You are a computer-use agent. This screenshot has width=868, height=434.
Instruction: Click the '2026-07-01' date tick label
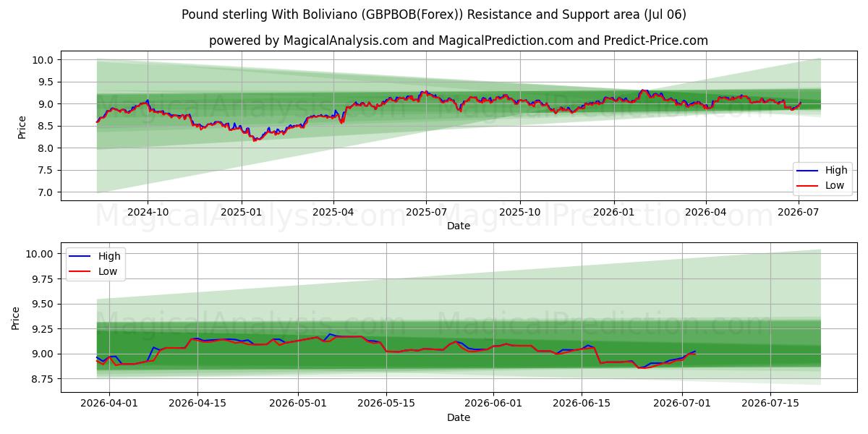click(682, 404)
